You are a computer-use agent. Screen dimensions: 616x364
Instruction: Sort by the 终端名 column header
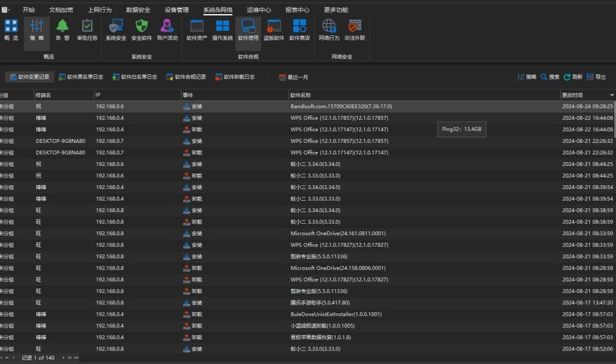(64, 95)
